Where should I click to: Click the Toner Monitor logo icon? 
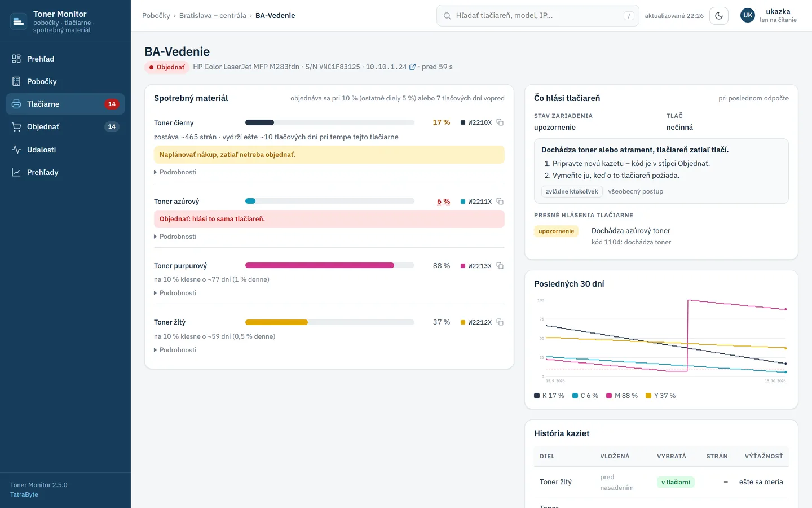[19, 21]
